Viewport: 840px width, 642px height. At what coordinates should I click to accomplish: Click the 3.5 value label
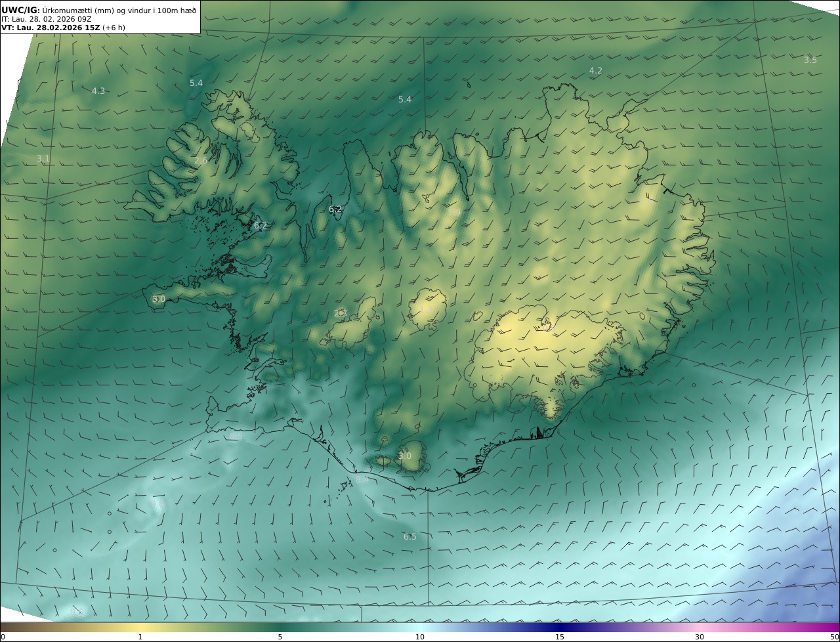(810, 60)
